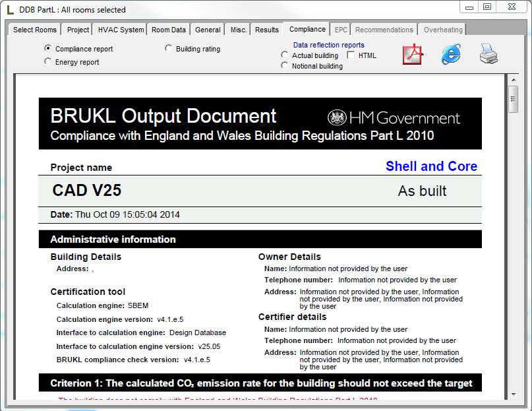This screenshot has width=532, height=411.
Task: Click scrollbar down arrow of report
Action: coord(514,395)
